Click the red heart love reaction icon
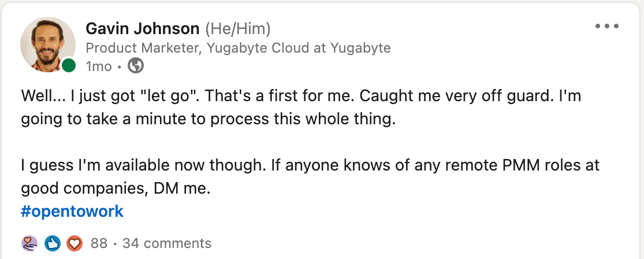Viewport: 644px width, 259px height. tap(75, 243)
